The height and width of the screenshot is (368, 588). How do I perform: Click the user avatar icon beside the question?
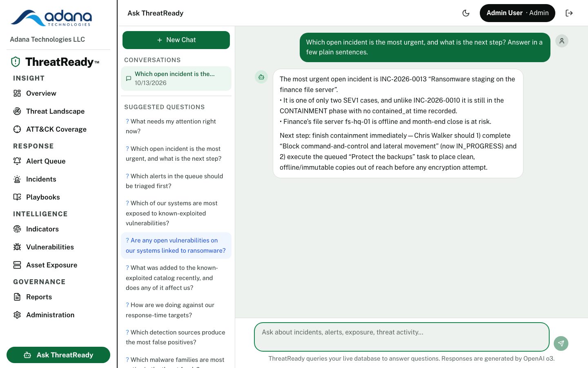[x=562, y=41]
